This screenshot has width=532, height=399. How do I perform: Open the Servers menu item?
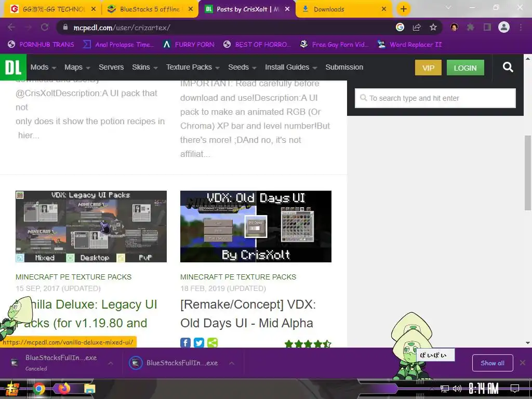click(x=111, y=67)
